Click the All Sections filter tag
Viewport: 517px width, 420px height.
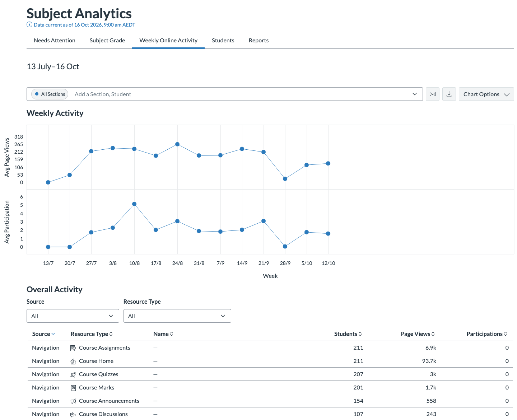[x=50, y=94]
